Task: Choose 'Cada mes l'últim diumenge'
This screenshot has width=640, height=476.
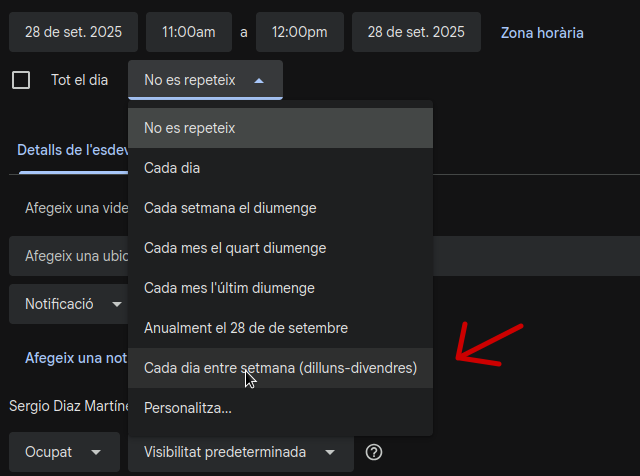Action: (280, 288)
